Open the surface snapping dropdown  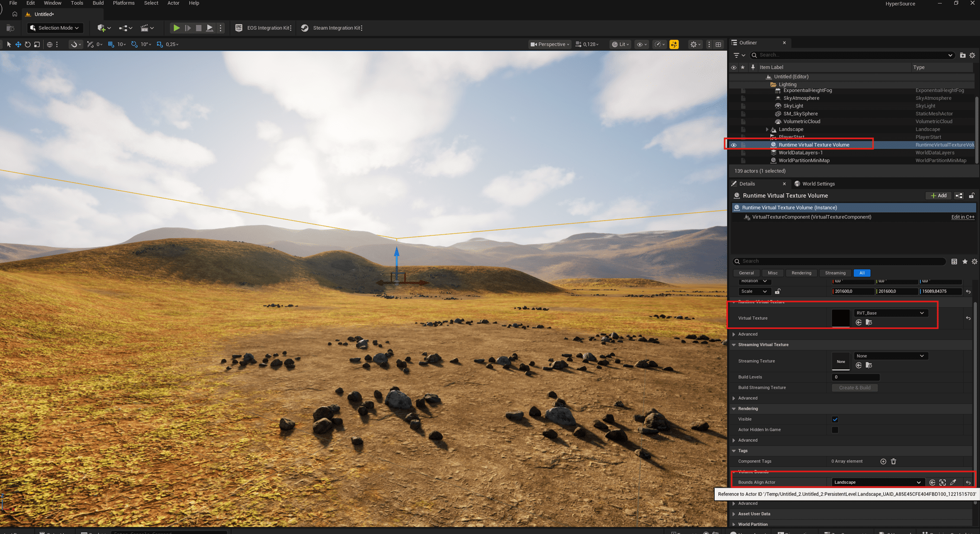tap(76, 44)
